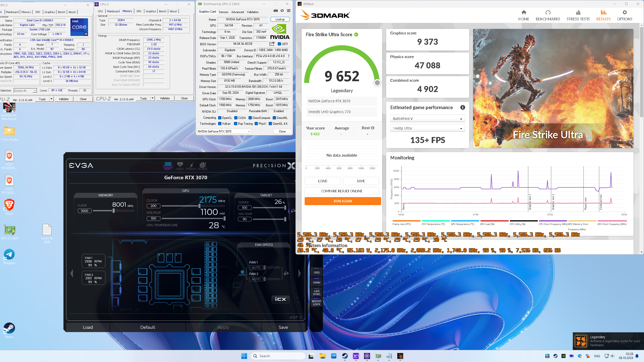Image resolution: width=644 pixels, height=362 pixels.
Task: Open LED SYNC in Precision sidebar
Action: click(316, 293)
